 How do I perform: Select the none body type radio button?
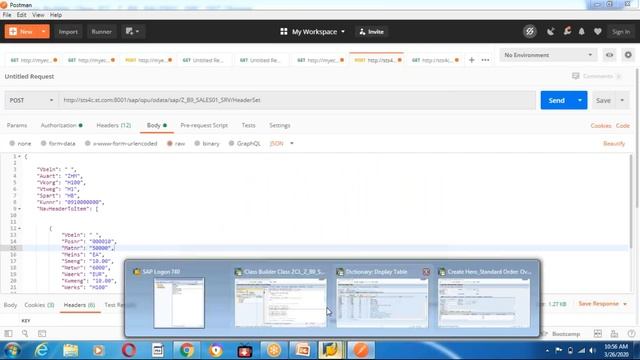(12, 143)
